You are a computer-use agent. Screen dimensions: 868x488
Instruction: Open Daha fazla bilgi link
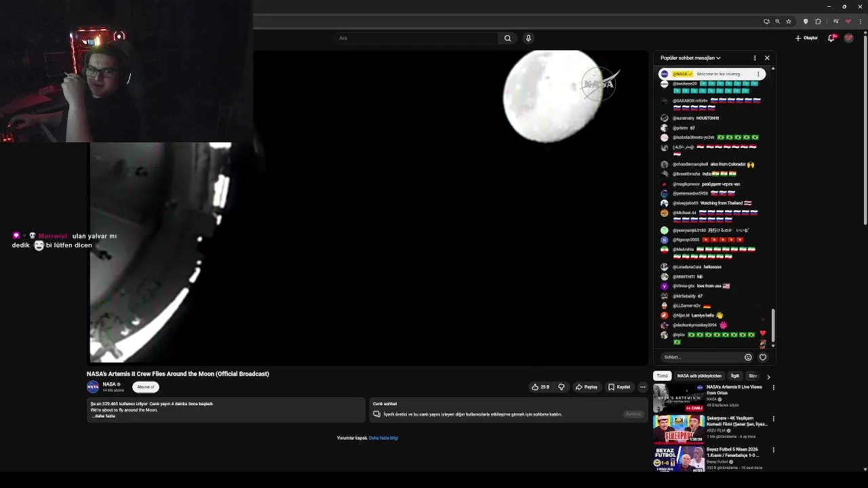coord(383,438)
